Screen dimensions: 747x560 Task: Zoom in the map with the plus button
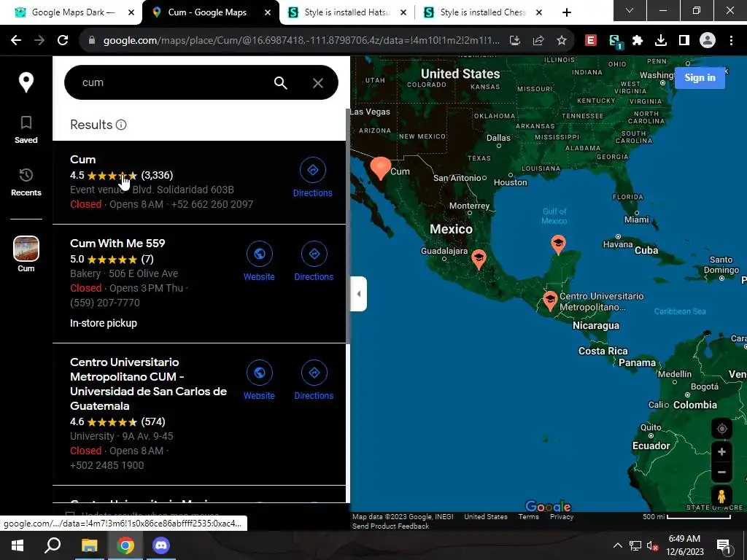(x=721, y=451)
